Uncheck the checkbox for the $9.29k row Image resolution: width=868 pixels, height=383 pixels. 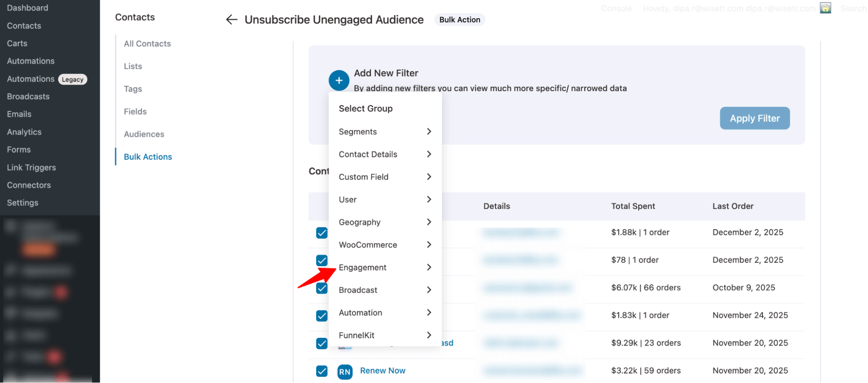pos(322,343)
